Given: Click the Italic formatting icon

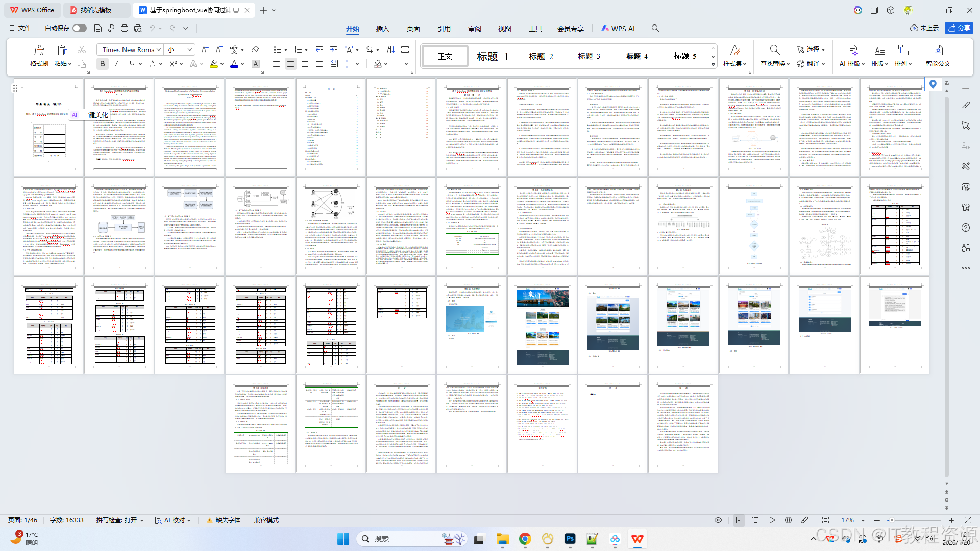Looking at the screenshot, I should (117, 64).
